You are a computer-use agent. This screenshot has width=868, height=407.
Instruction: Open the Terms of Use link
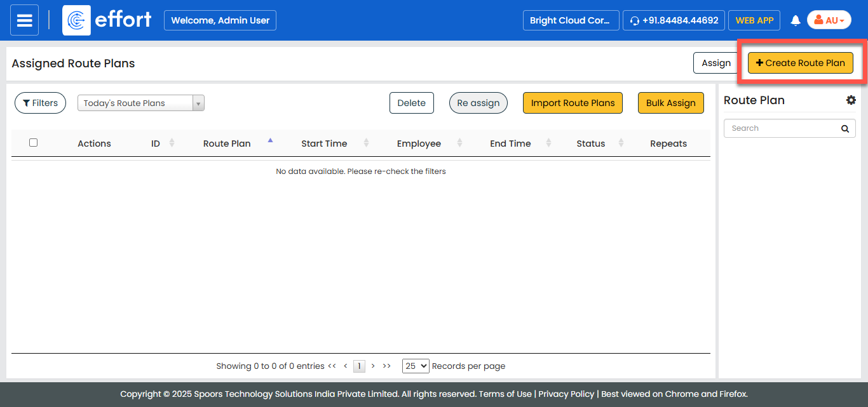click(505, 394)
